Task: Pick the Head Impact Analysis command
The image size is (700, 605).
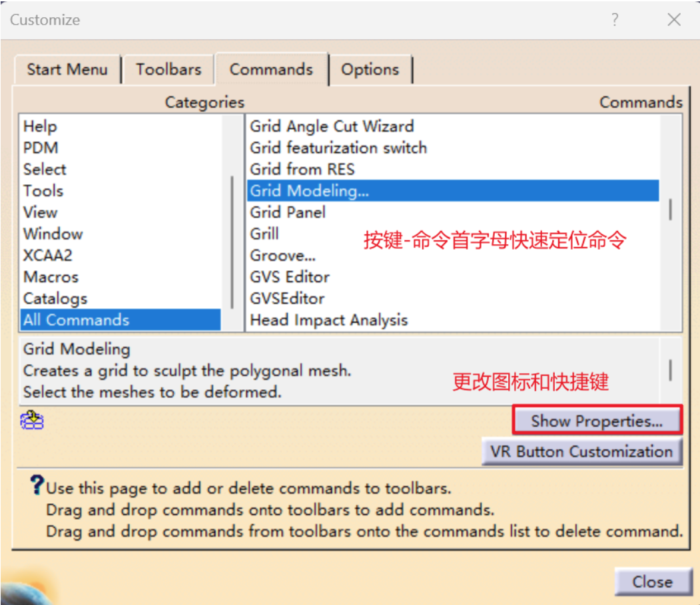Action: click(453, 320)
